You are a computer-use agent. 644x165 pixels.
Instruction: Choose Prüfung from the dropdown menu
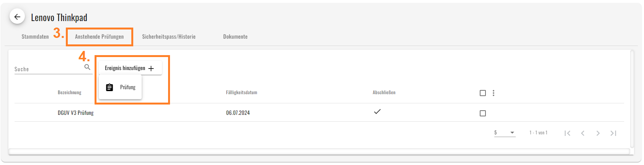tap(120, 87)
